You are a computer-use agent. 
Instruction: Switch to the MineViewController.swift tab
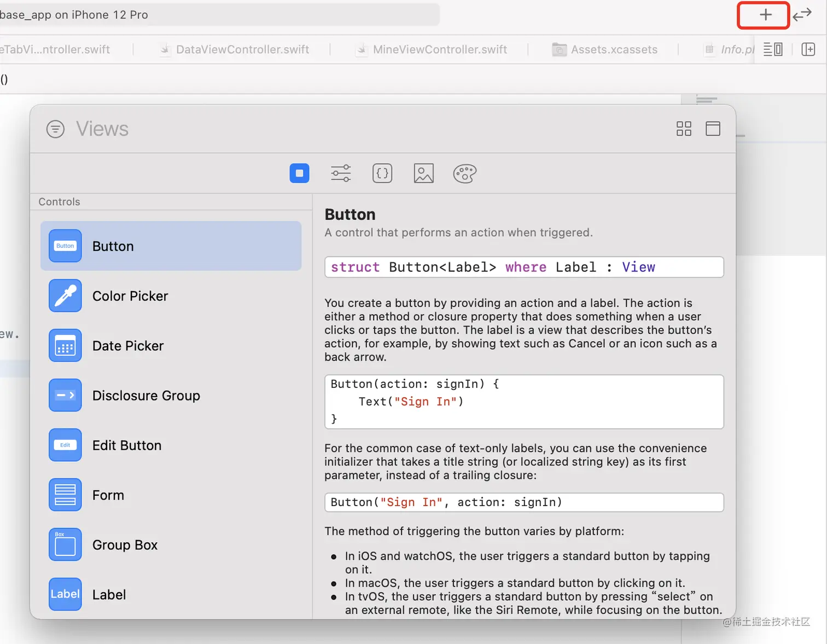pyautogui.click(x=432, y=50)
